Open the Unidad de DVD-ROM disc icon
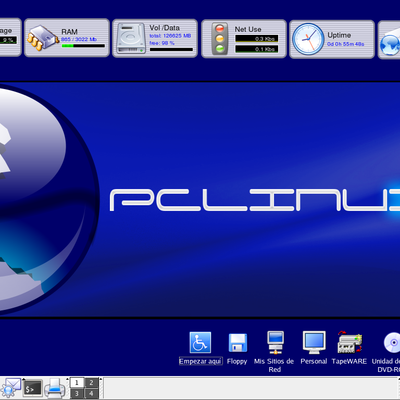The image size is (400, 400). (392, 342)
